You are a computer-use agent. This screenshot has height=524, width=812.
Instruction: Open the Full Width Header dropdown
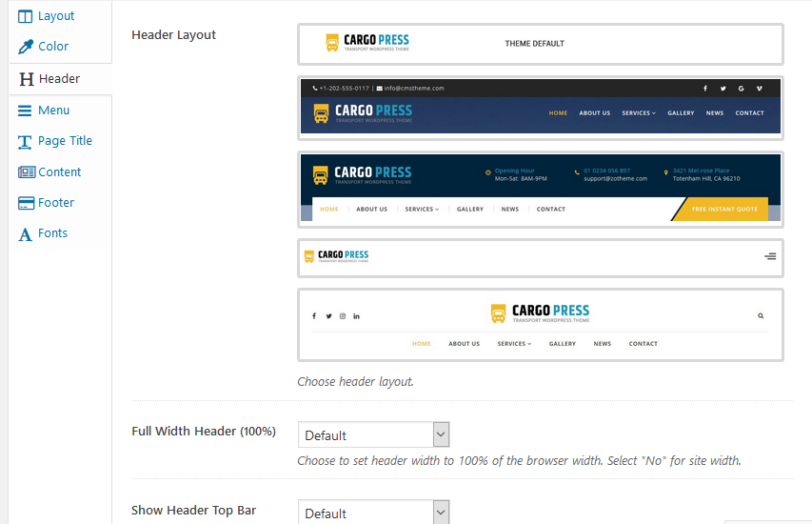[373, 435]
